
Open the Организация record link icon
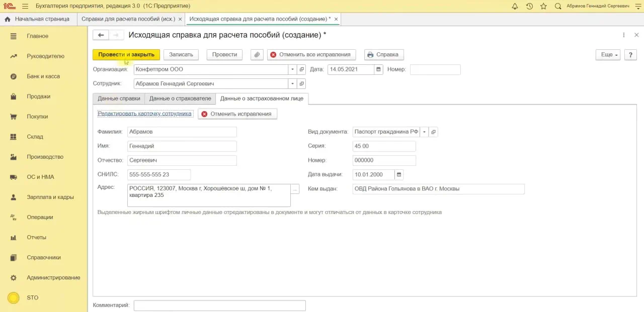[x=302, y=69]
